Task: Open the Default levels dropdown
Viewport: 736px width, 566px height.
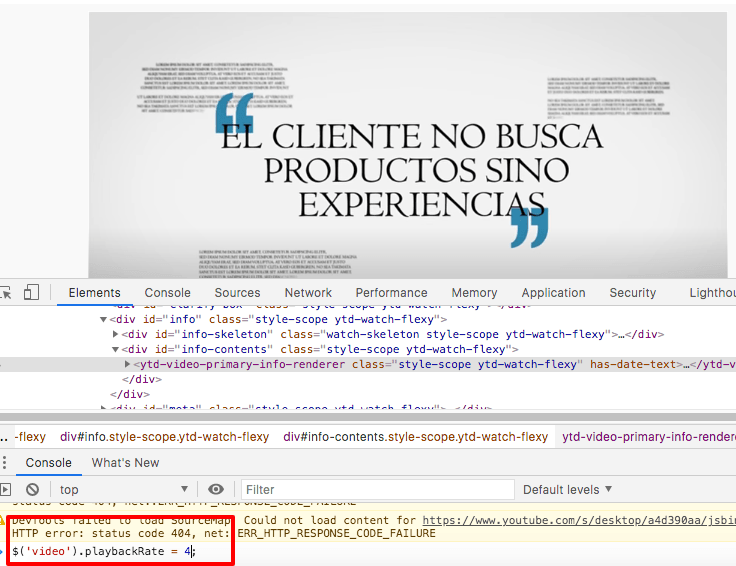Action: tap(567, 489)
